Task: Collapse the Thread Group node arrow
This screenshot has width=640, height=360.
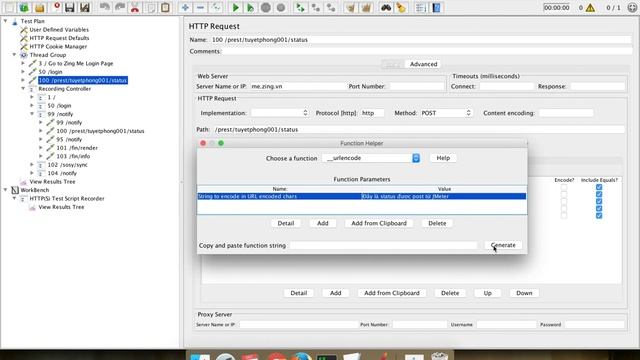Action: pos(14,54)
